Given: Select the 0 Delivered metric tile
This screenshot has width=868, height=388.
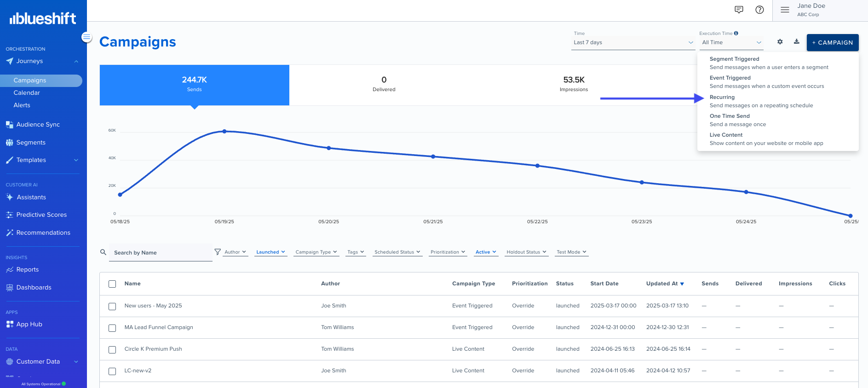Looking at the screenshot, I should click(384, 85).
